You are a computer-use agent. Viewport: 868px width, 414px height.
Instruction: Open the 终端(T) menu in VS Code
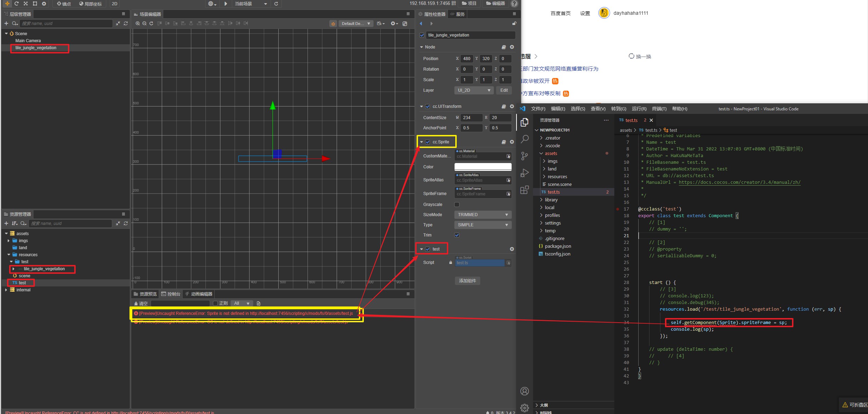[x=659, y=109]
